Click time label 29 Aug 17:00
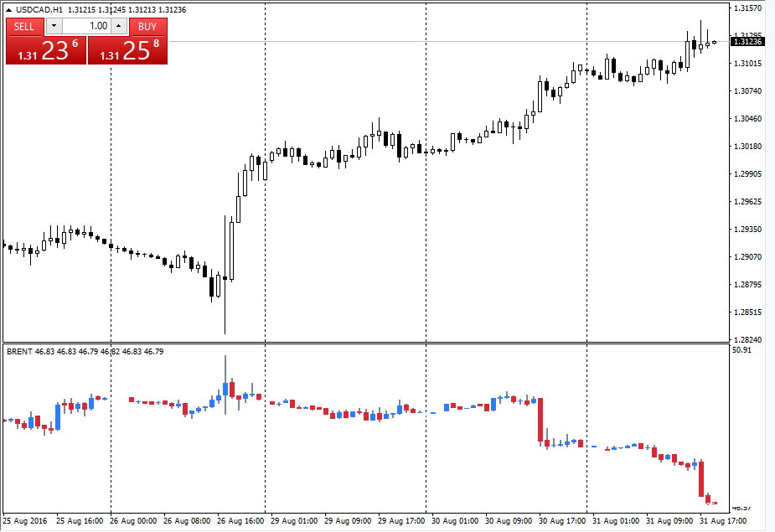 pos(401,521)
